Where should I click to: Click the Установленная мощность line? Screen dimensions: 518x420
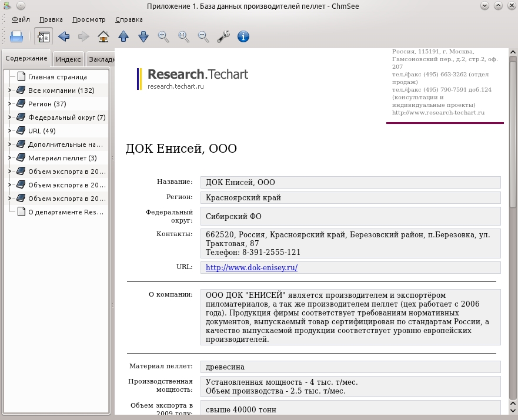click(x=282, y=382)
